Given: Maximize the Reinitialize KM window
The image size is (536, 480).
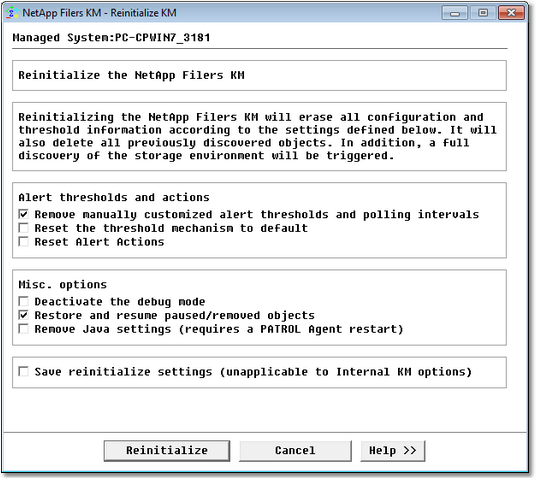Looking at the screenshot, I should pyautogui.click(x=483, y=13).
